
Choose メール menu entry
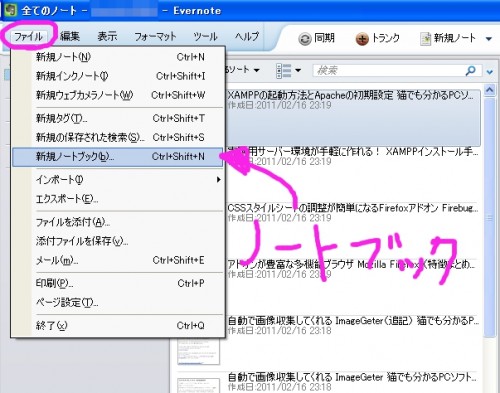tap(118, 260)
